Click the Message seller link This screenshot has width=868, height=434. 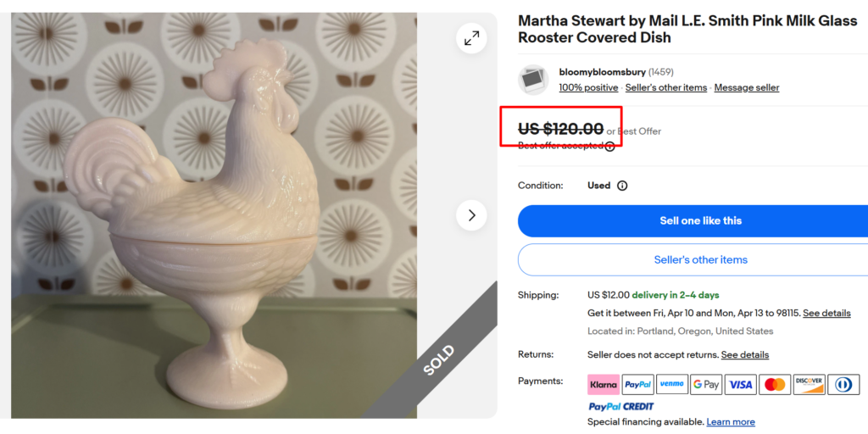[746, 88]
